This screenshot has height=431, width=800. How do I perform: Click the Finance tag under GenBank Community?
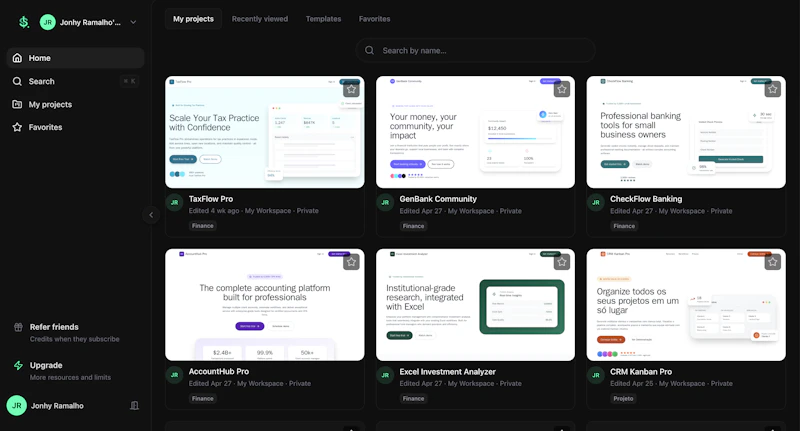pyautogui.click(x=413, y=226)
